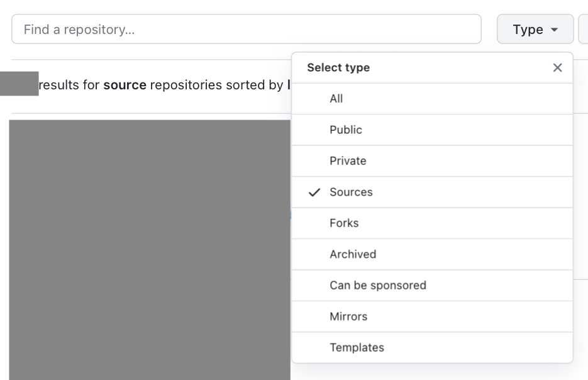Filter repositories by Templates

tap(357, 347)
